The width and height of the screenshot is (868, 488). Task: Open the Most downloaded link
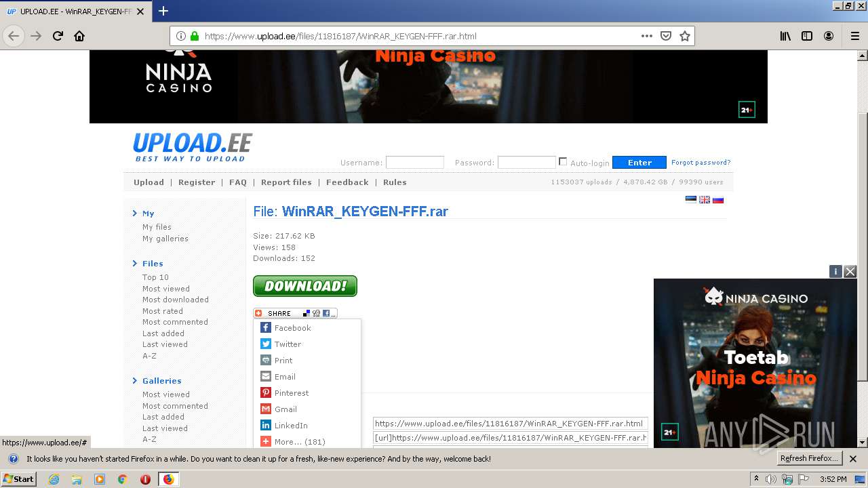176,300
